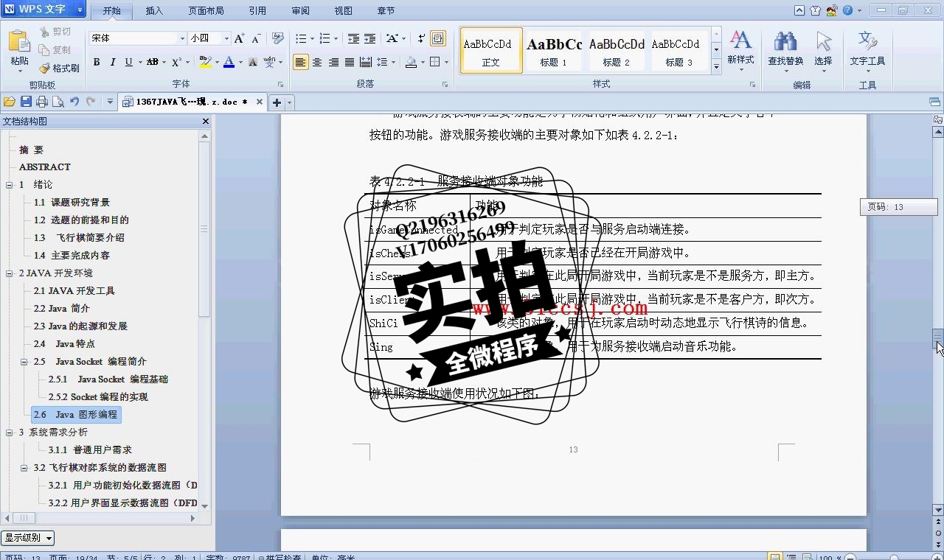Select justify text alignment
Viewport: 944px width, 560px height.
pyautogui.click(x=350, y=63)
